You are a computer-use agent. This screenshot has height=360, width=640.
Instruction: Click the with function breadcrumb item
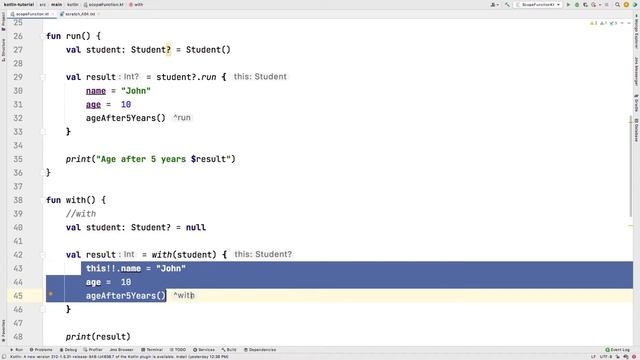pos(136,4)
